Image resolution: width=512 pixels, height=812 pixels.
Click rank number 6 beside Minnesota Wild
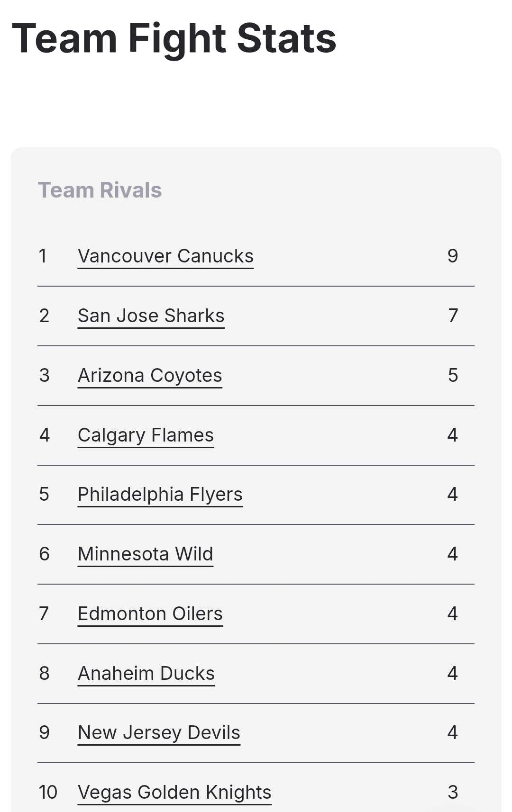pyautogui.click(x=44, y=554)
